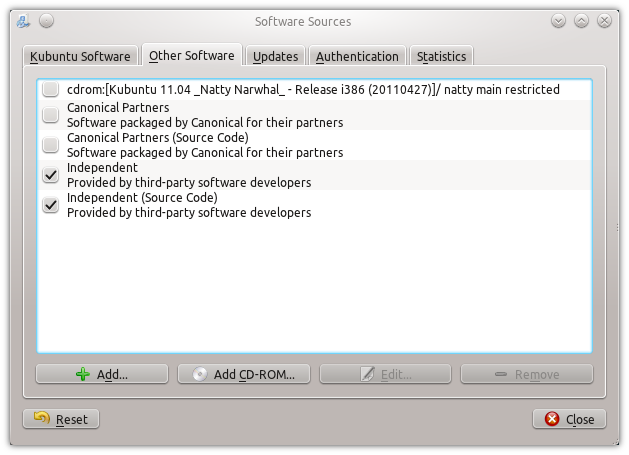Click the pencil icon on Edit button
The image size is (629, 455).
click(367, 374)
